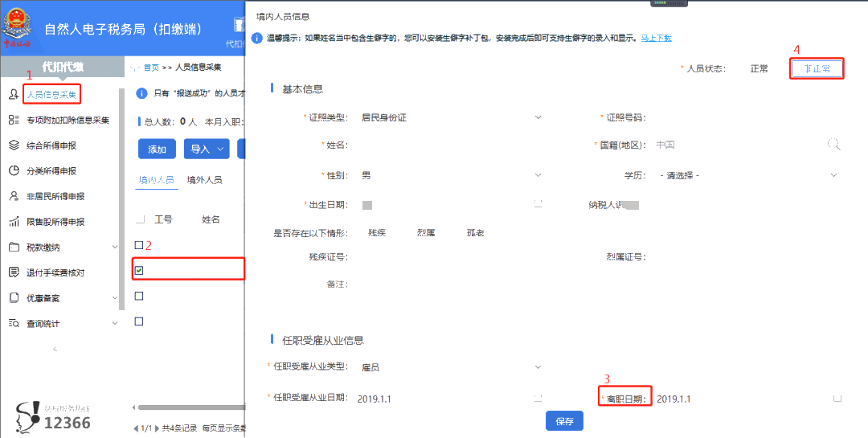
Task: Select 正常 personnel status
Action: pos(759,69)
